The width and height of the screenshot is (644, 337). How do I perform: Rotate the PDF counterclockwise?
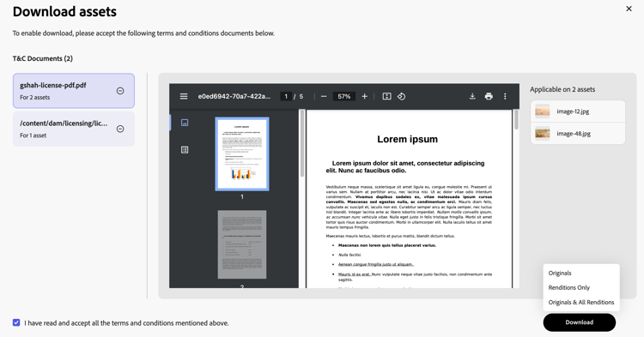click(401, 96)
